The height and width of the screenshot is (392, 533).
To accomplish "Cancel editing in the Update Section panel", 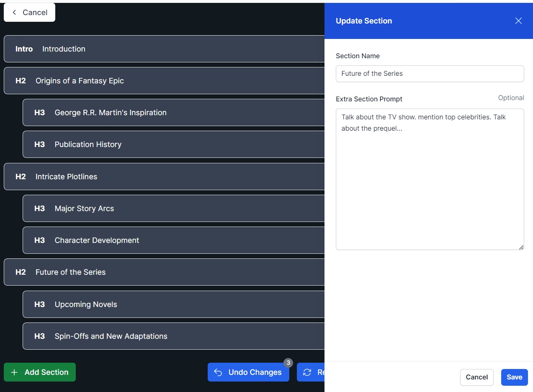I will click(476, 377).
